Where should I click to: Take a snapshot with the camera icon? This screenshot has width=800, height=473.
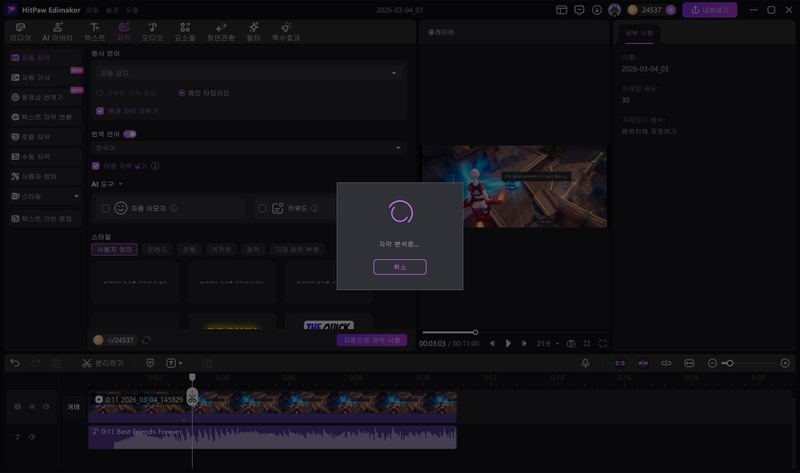[x=571, y=343]
